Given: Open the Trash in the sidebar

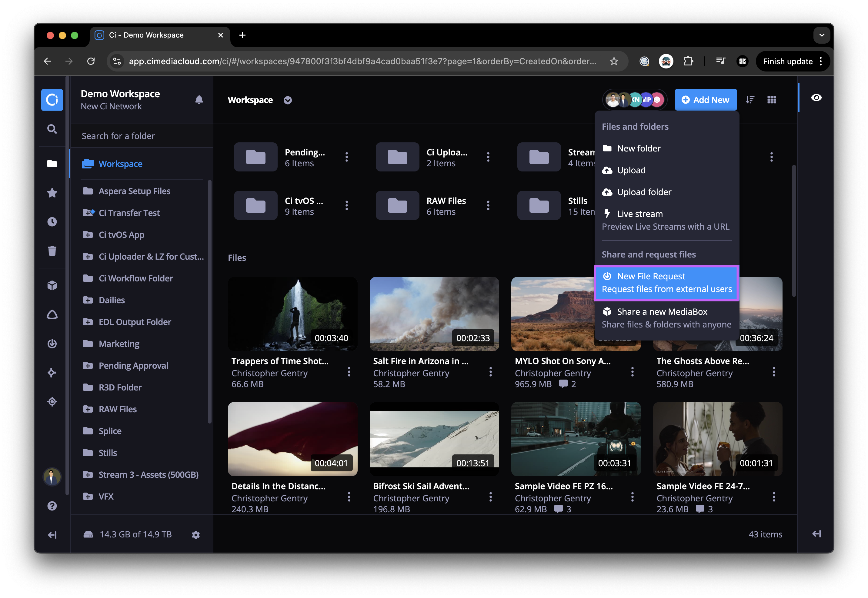Looking at the screenshot, I should (x=52, y=250).
